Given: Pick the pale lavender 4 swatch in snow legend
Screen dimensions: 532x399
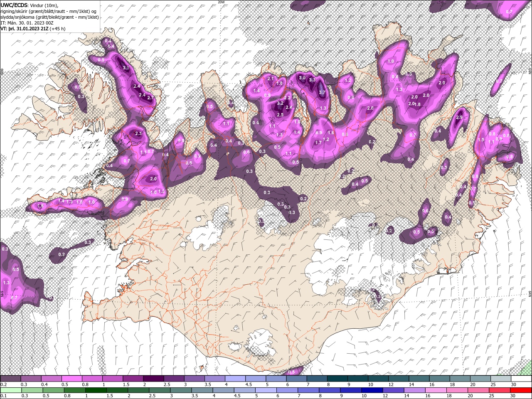Looking at the screenshot, I should pos(235,378).
